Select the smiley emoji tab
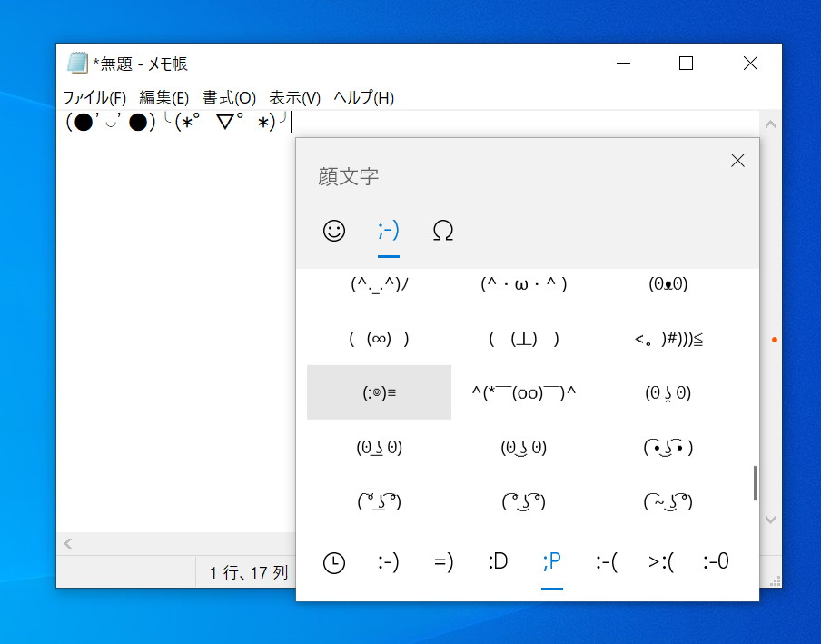Viewport: 821px width, 644px height. pos(333,232)
